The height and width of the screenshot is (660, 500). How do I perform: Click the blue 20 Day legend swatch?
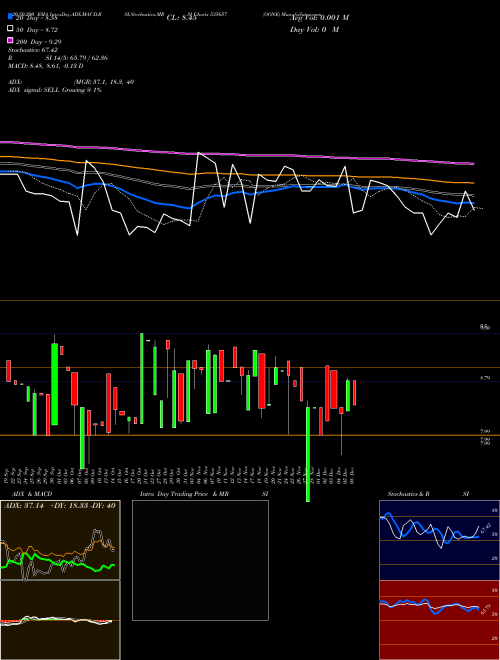point(11,17)
